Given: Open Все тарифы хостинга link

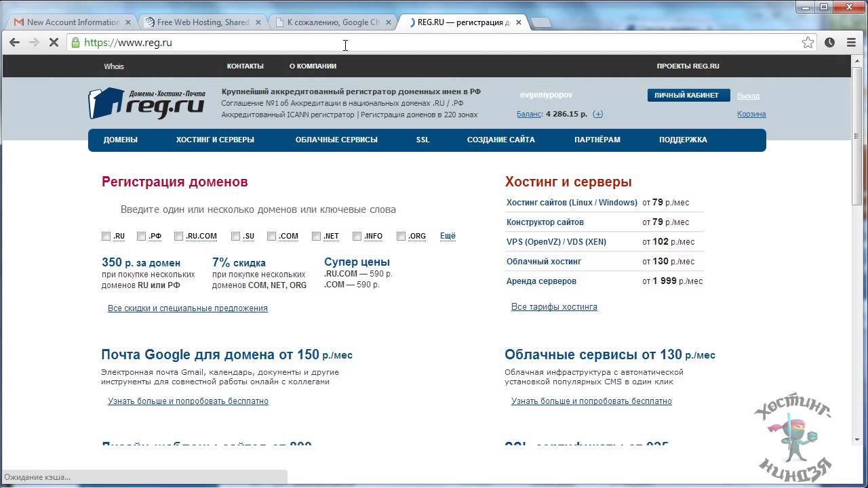Looking at the screenshot, I should (554, 306).
